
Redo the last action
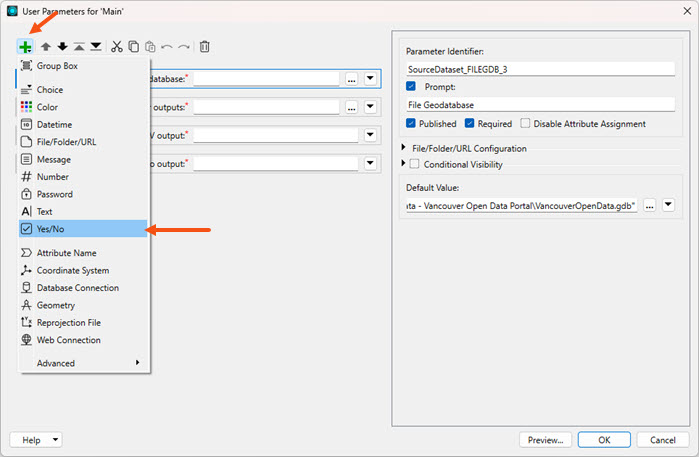click(184, 46)
